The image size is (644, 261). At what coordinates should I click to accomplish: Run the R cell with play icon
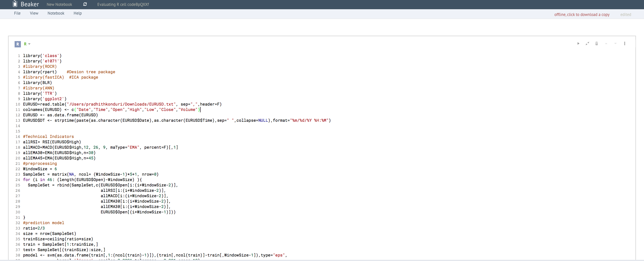pyautogui.click(x=578, y=44)
